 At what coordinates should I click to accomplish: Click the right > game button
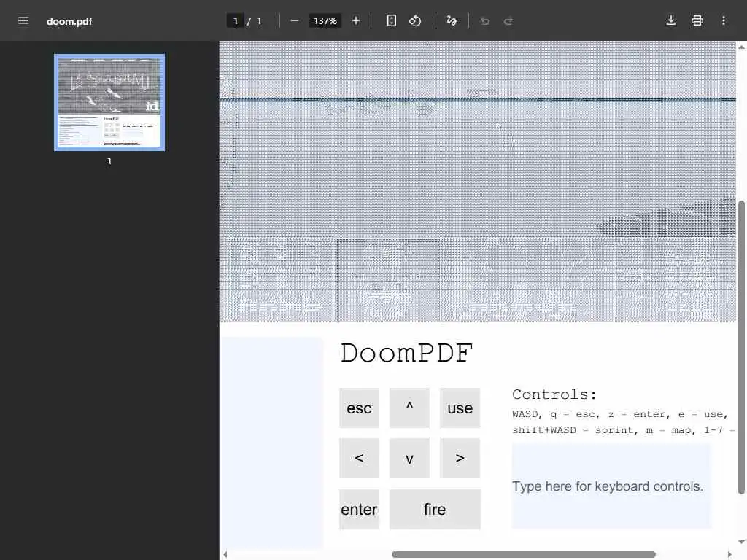tap(460, 458)
